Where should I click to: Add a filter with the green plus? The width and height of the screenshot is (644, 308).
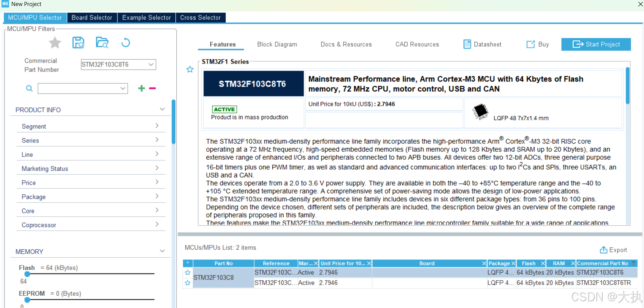141,88
